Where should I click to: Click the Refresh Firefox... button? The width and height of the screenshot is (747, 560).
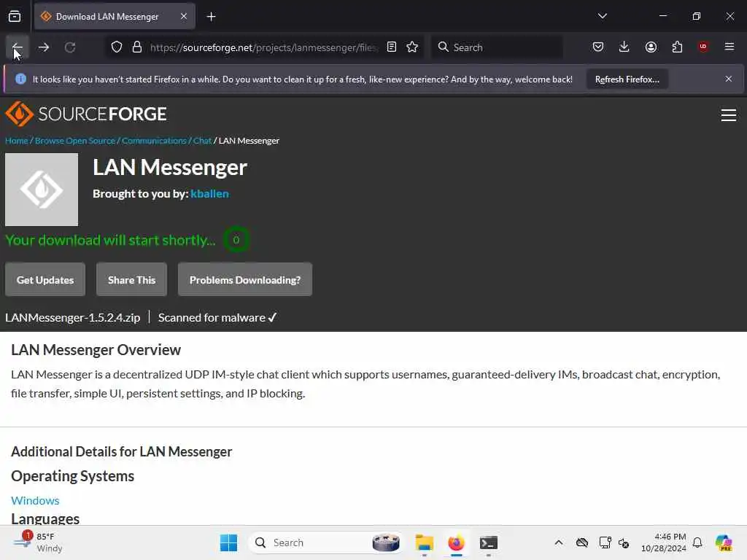coord(627,79)
